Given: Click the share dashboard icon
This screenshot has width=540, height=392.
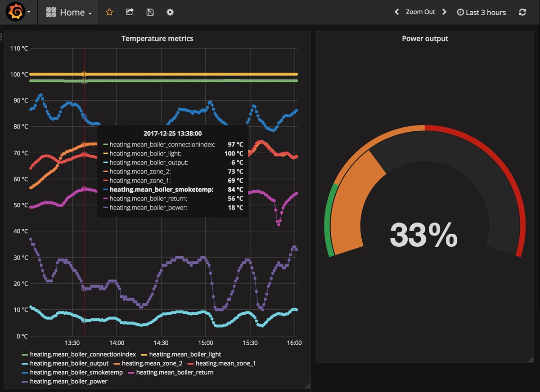Looking at the screenshot, I should (x=130, y=12).
